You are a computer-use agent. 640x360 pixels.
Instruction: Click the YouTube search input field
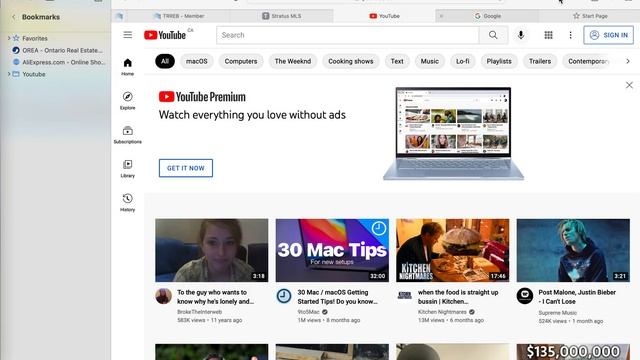(x=348, y=35)
